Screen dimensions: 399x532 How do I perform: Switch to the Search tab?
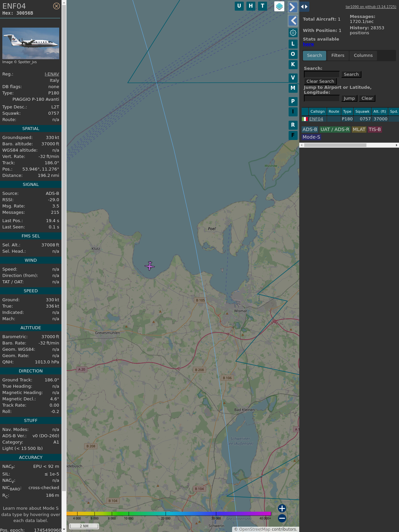coord(315,56)
